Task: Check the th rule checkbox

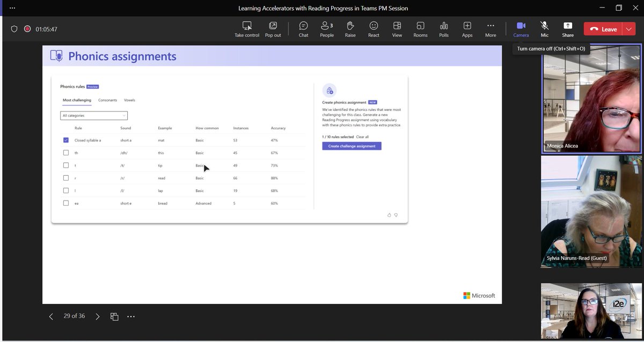Action: click(x=65, y=153)
